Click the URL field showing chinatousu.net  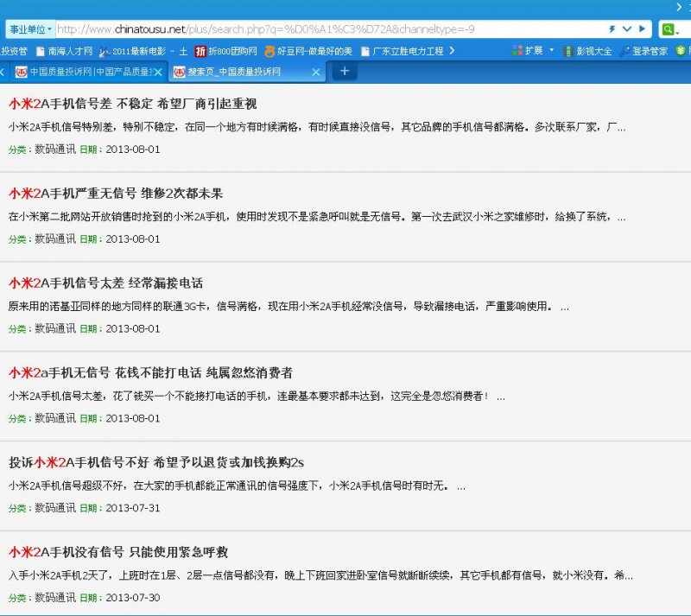[x=331, y=29]
